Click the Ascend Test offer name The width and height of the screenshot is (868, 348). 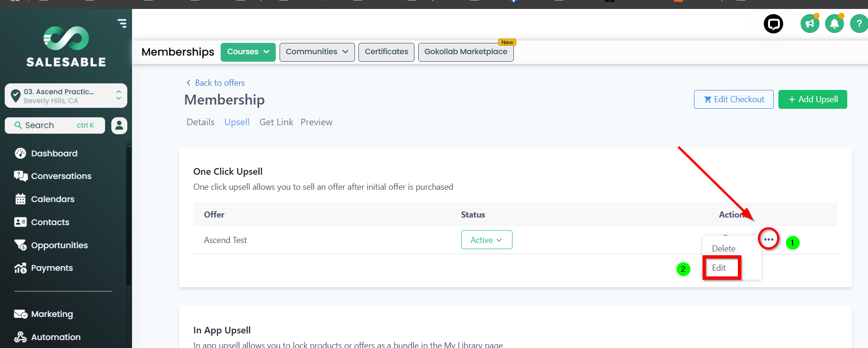point(225,240)
